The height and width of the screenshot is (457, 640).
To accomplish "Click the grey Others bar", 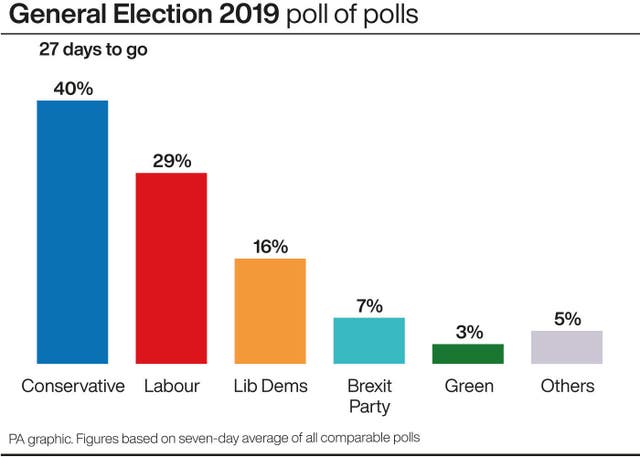I will point(567,347).
